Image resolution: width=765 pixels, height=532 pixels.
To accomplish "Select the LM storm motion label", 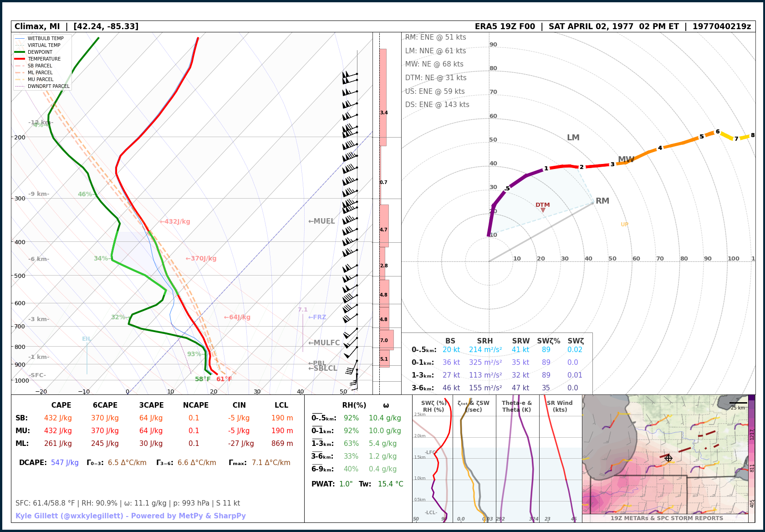I will coord(573,138).
